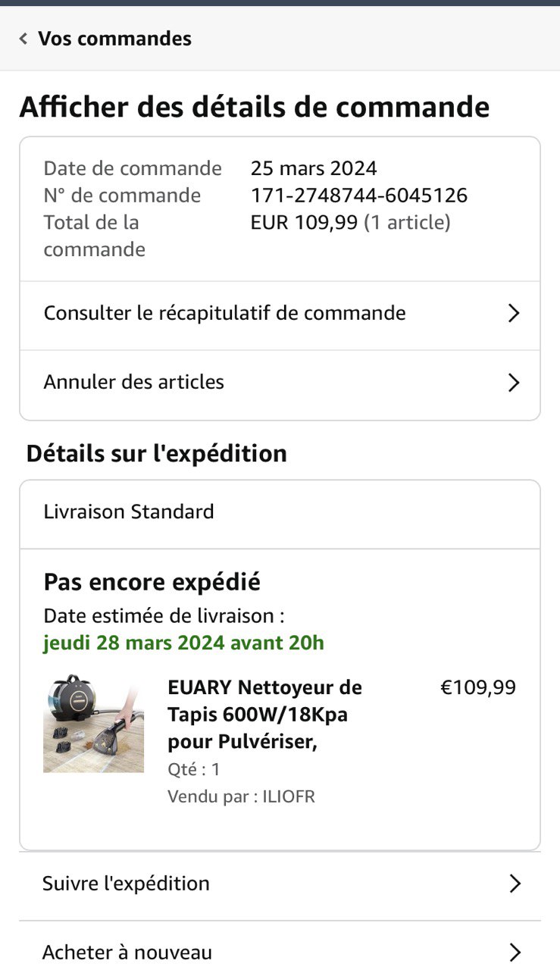This screenshot has height=970, width=560.
Task: Click the order total EUR 109,99
Action: tap(304, 223)
